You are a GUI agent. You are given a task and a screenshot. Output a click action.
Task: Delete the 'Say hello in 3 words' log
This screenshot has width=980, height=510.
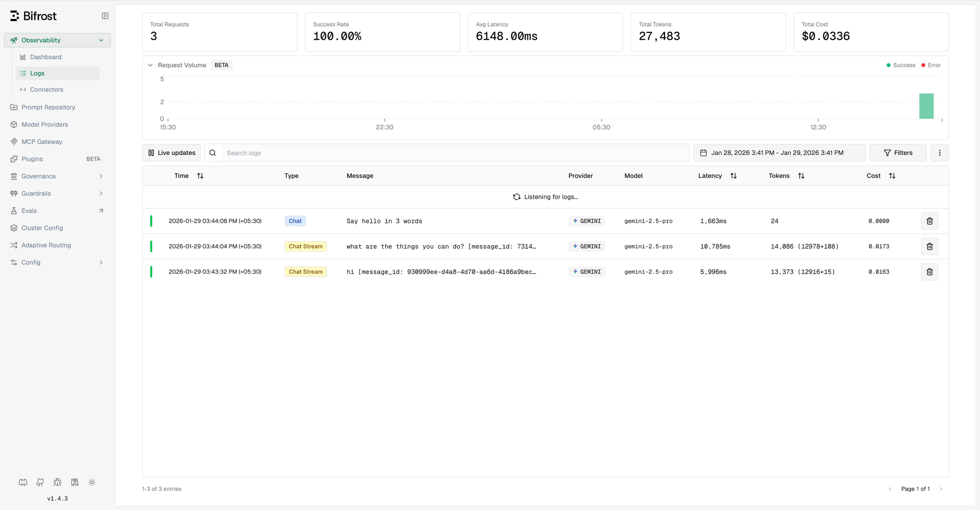coord(929,221)
